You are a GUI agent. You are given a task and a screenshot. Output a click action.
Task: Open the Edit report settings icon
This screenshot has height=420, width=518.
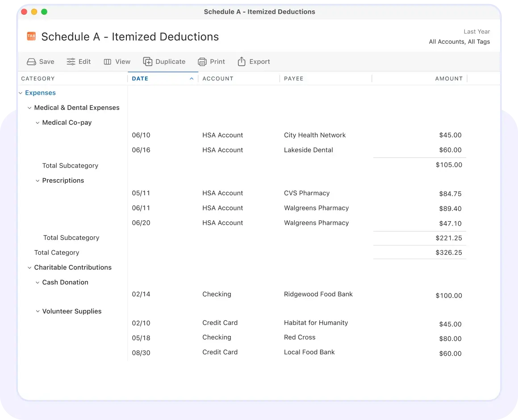(x=70, y=62)
